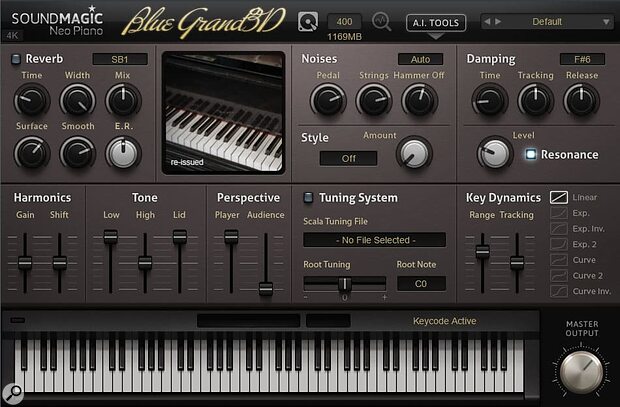
Task: Select the Curve dynamics icon
Action: pyautogui.click(x=559, y=260)
